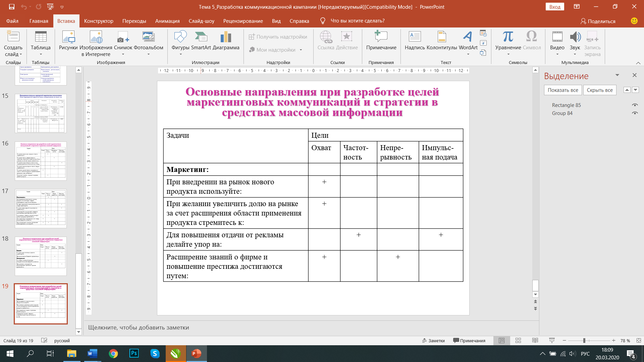
Task: Click the notes field to add notes
Action: tap(312, 327)
